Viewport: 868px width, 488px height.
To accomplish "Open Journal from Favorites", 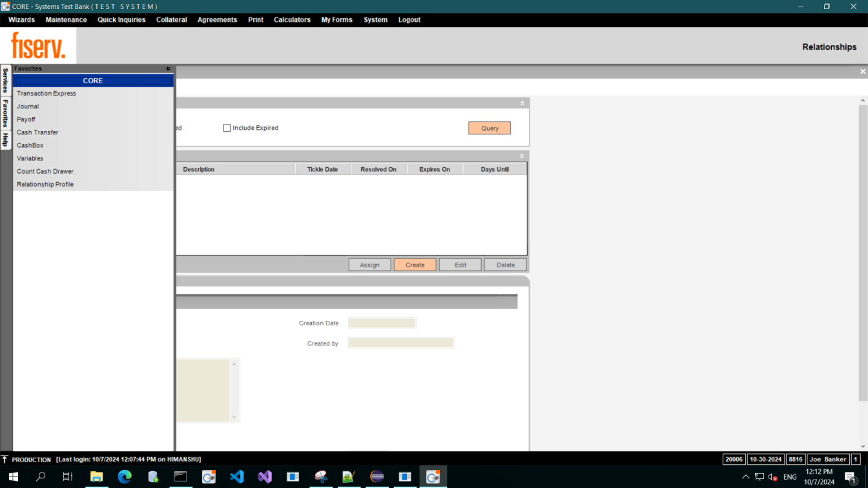I will click(93, 107).
